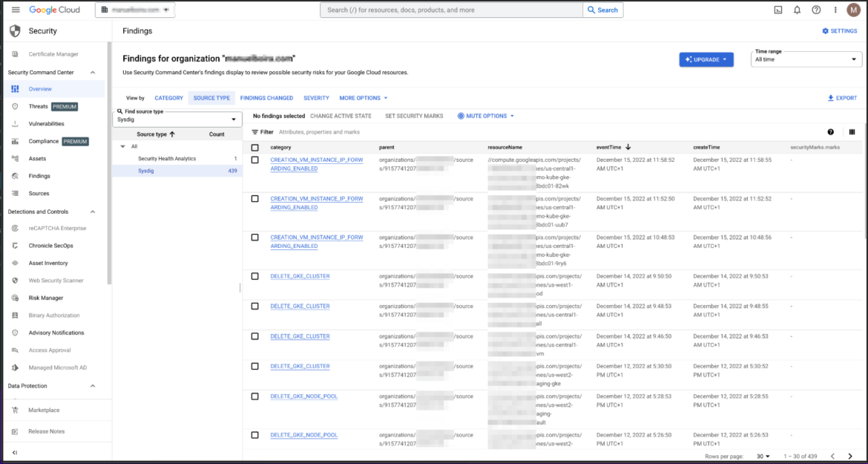The width and height of the screenshot is (868, 464).
Task: Open the three-dot more options menu
Action: pyautogui.click(x=835, y=10)
